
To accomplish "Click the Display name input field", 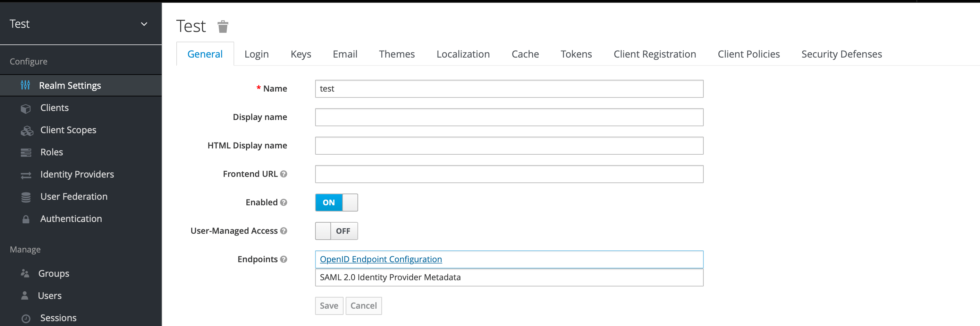I will point(509,117).
